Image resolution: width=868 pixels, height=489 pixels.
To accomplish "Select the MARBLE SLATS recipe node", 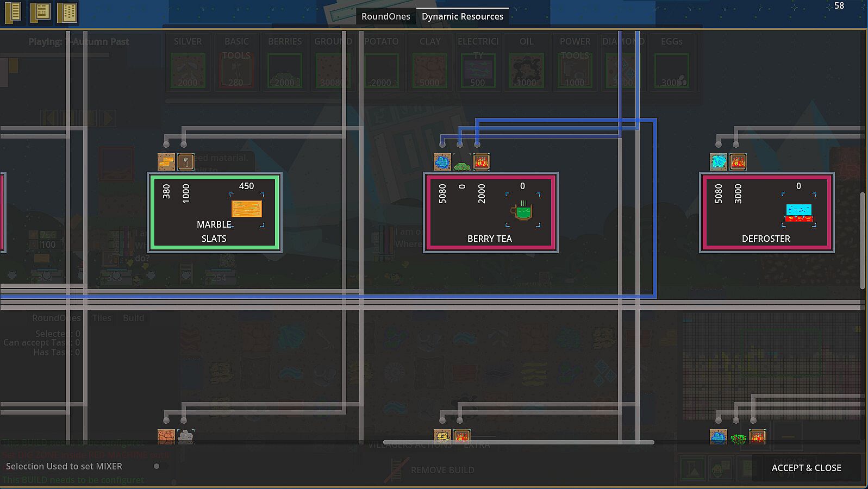I will 215,212.
